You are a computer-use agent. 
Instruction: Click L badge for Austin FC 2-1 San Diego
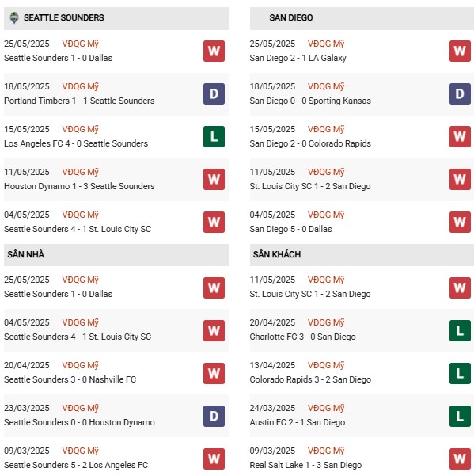(460, 416)
